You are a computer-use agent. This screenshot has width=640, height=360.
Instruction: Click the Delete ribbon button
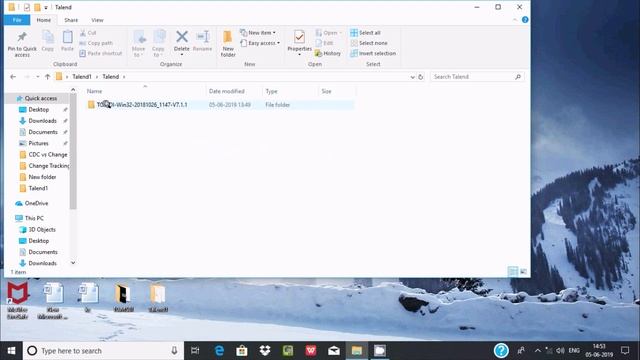point(182,42)
